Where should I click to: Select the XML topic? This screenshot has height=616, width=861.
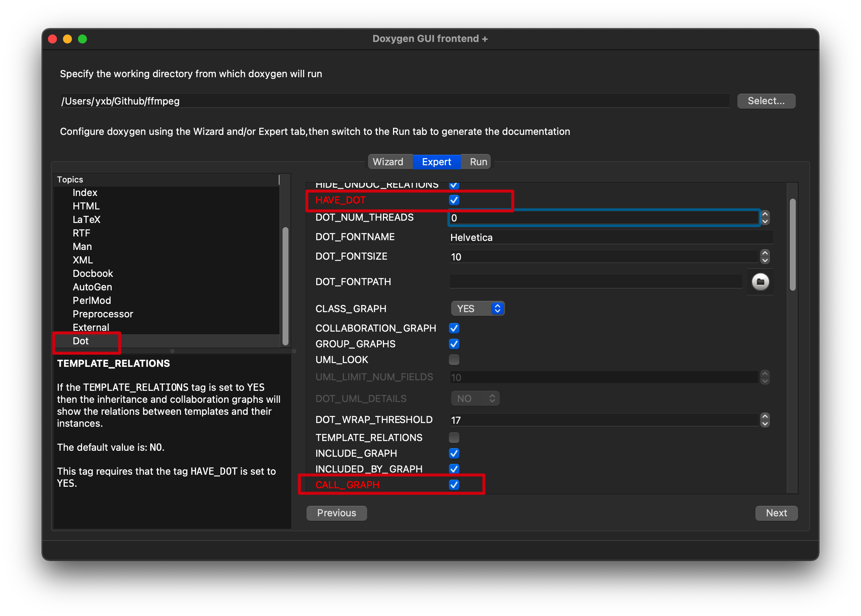pos(83,260)
